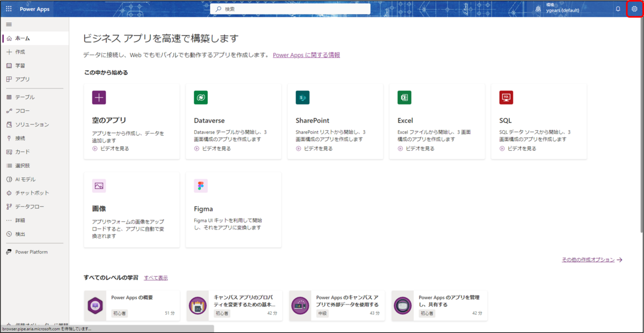This screenshot has width=644, height=333.
Task: Click the SQL tile icon
Action: coord(506,97)
